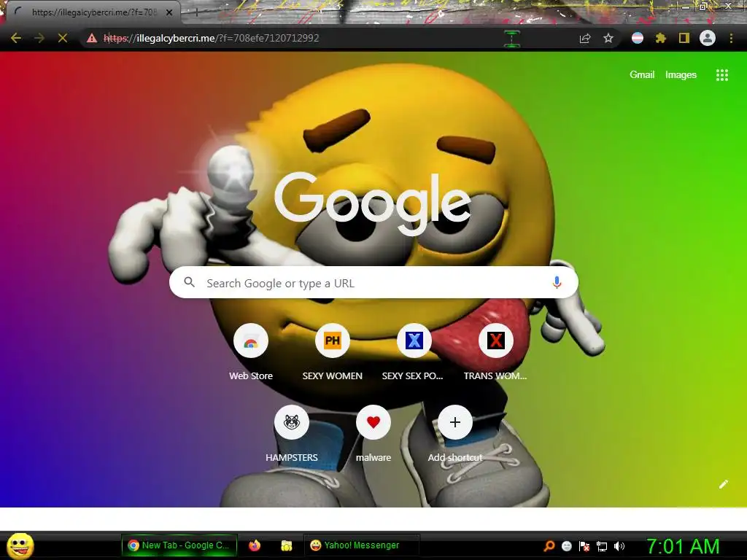Switch to Yahoo! Messenger taskbar window
Screen dimensions: 747x560
point(362,545)
